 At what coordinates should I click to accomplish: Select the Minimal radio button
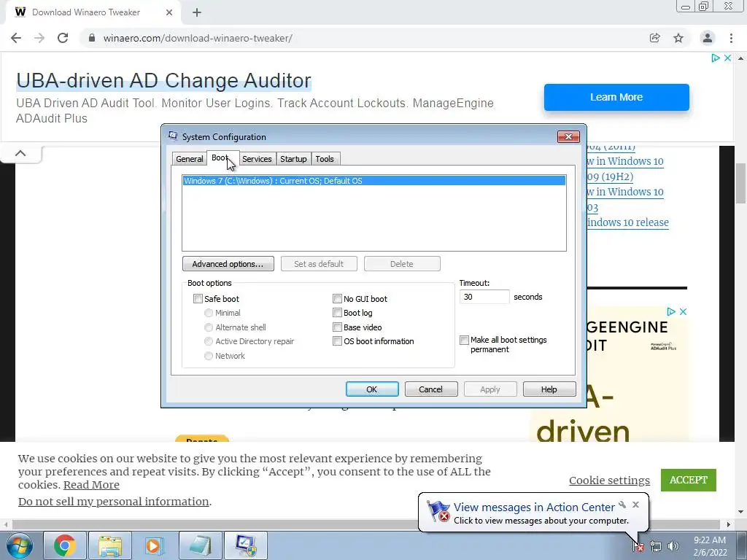coord(208,313)
